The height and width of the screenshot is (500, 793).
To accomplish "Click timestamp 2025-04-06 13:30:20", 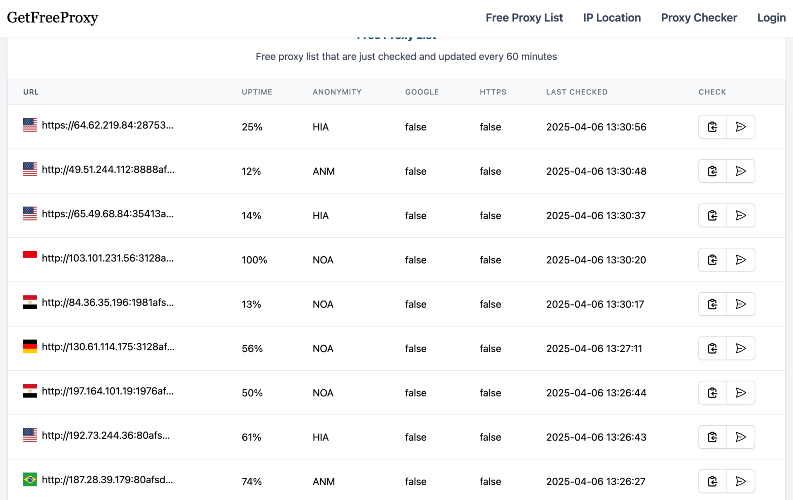I will pyautogui.click(x=596, y=260).
